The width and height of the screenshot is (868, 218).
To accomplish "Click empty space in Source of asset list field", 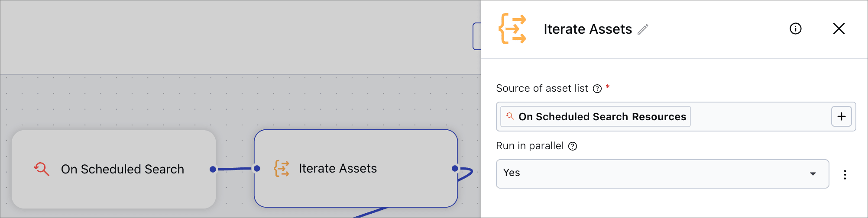I will click(x=758, y=117).
